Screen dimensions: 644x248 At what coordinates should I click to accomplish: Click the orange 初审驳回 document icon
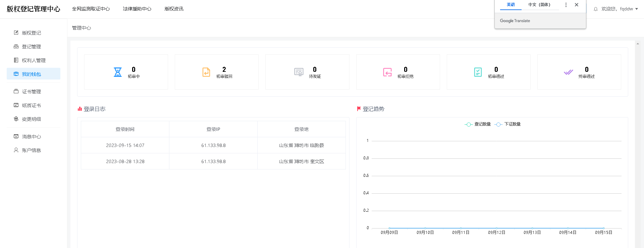click(x=206, y=72)
